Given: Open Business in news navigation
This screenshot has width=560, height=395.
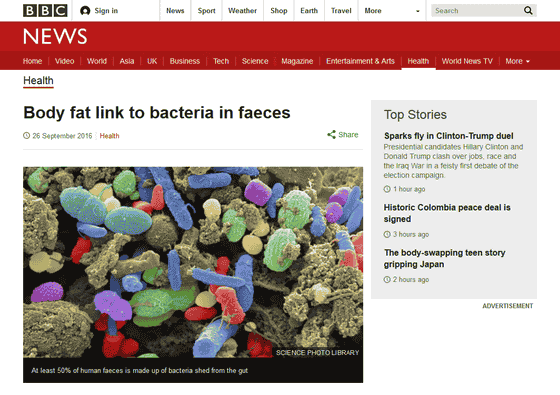Looking at the screenshot, I should 185,61.
